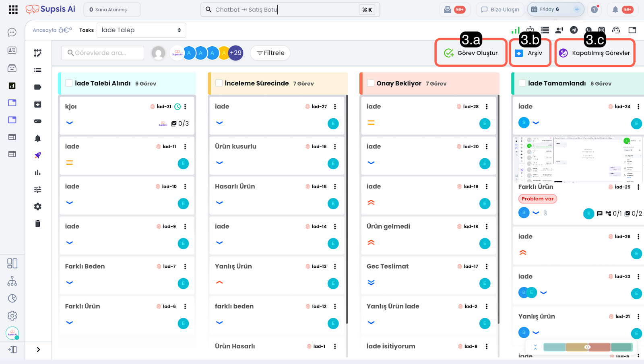Go to the Anasayfa breadcrumb
This screenshot has height=364, width=644.
pos(45,30)
